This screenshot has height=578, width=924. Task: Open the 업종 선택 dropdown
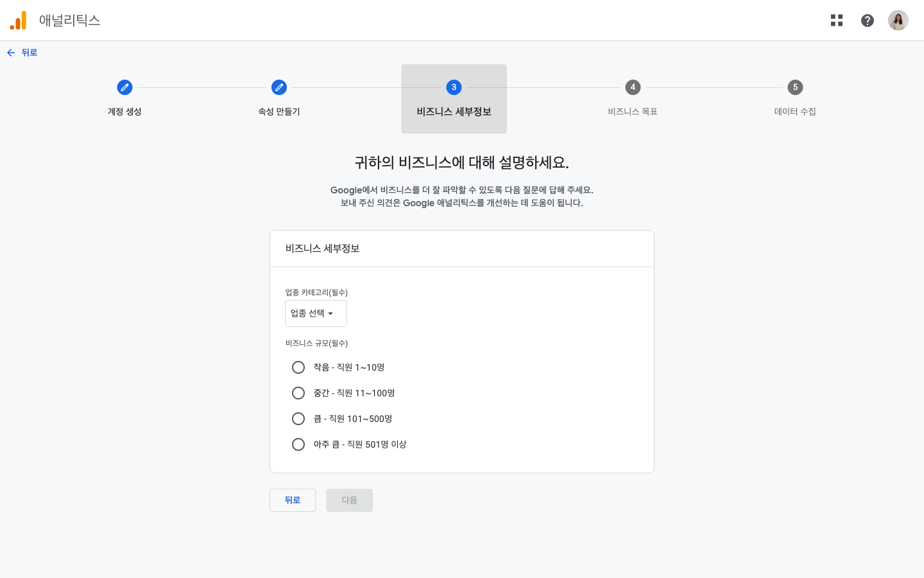[x=316, y=313]
